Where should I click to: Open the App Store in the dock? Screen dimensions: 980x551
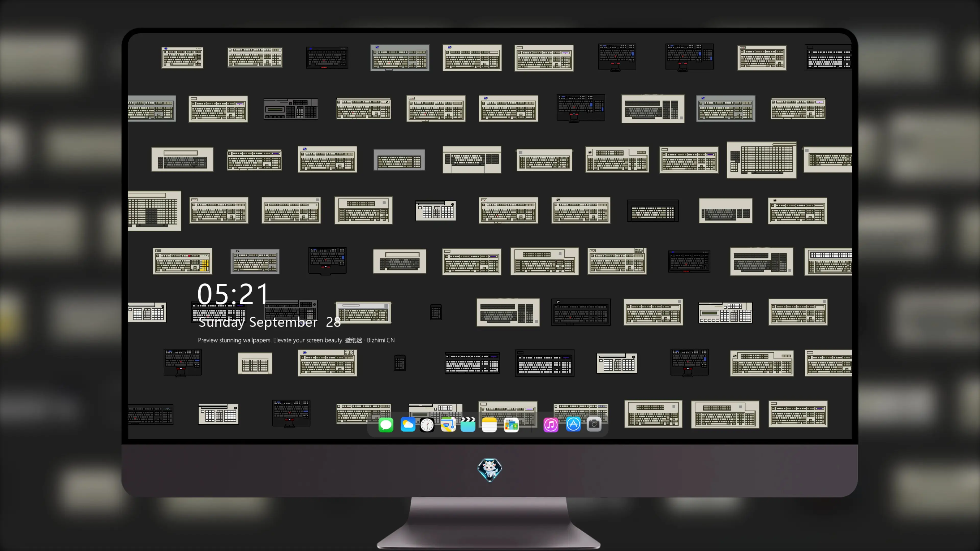click(x=573, y=424)
